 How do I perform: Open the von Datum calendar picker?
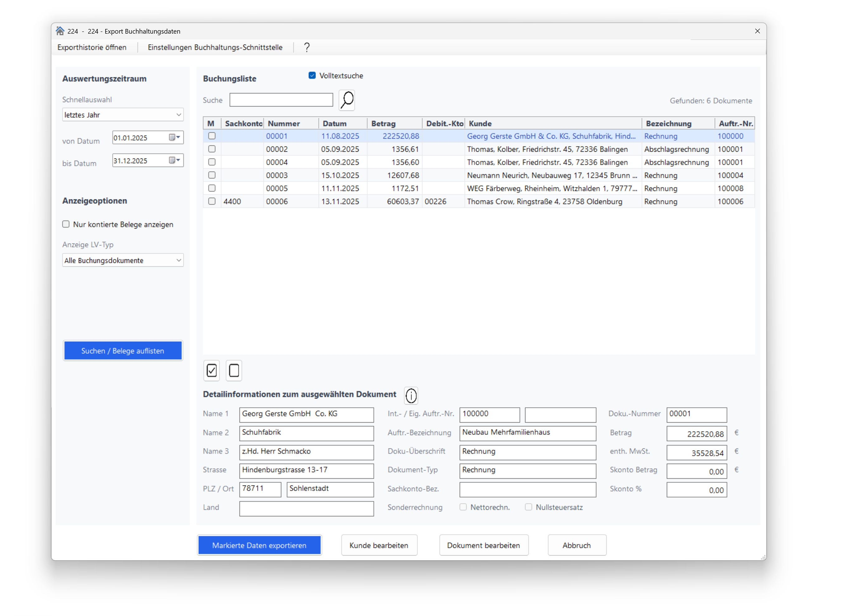(x=174, y=137)
